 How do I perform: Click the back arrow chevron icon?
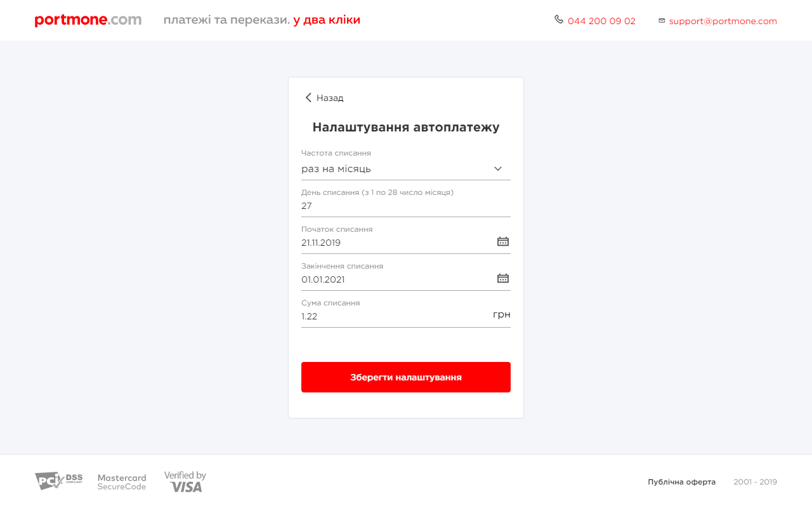308,98
